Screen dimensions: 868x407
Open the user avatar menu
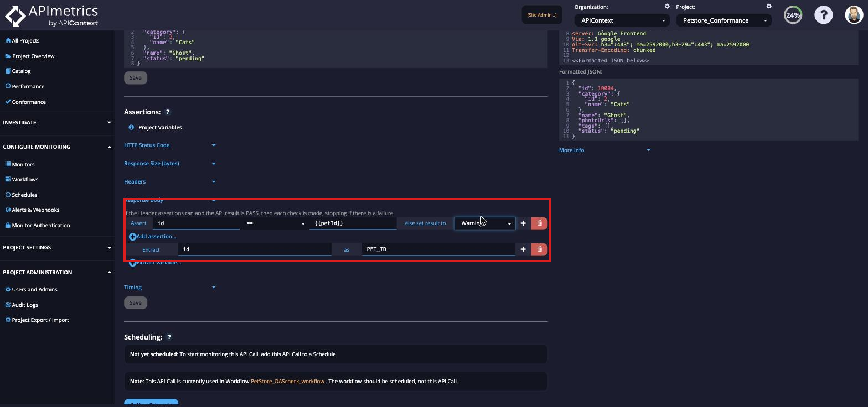[x=854, y=15]
